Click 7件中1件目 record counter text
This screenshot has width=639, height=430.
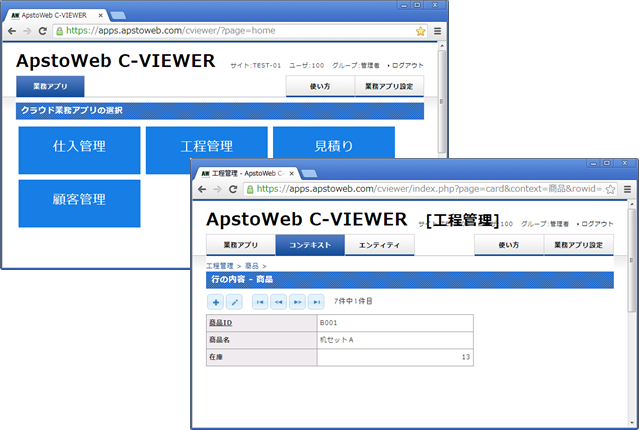[x=353, y=302]
